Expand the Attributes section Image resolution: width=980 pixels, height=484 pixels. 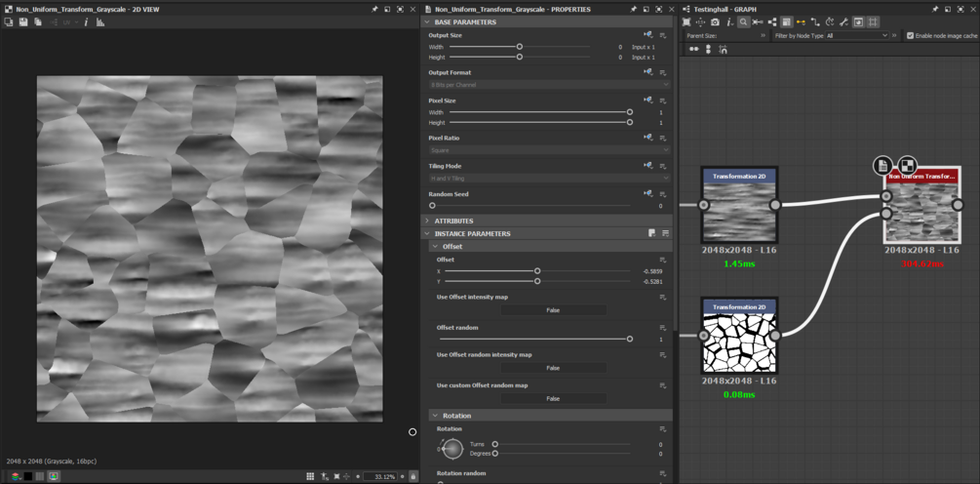pos(427,221)
